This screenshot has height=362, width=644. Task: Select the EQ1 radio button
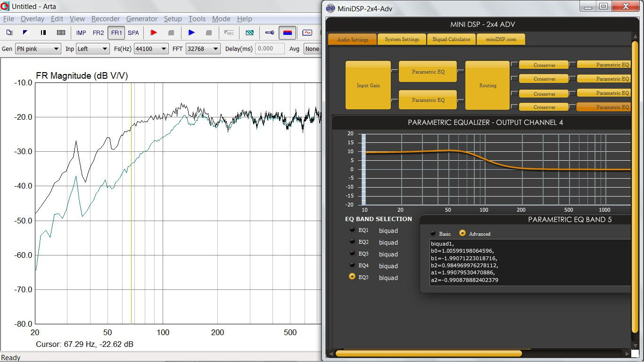352,230
